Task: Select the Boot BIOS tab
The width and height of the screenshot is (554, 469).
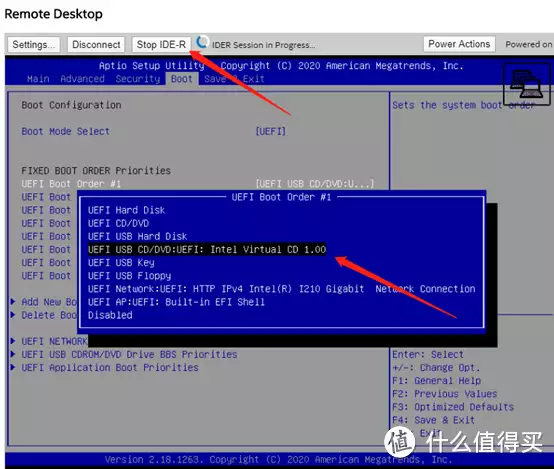Action: 182,78
